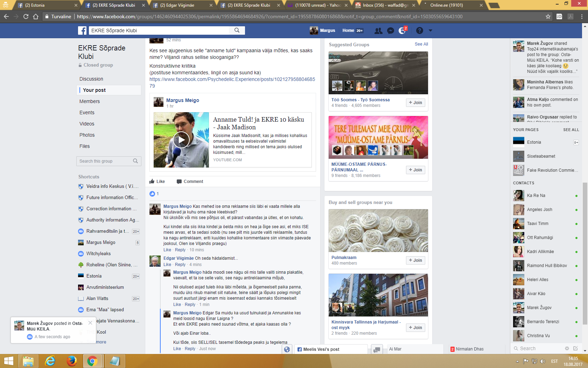Play the Jaak Madison video

click(181, 140)
